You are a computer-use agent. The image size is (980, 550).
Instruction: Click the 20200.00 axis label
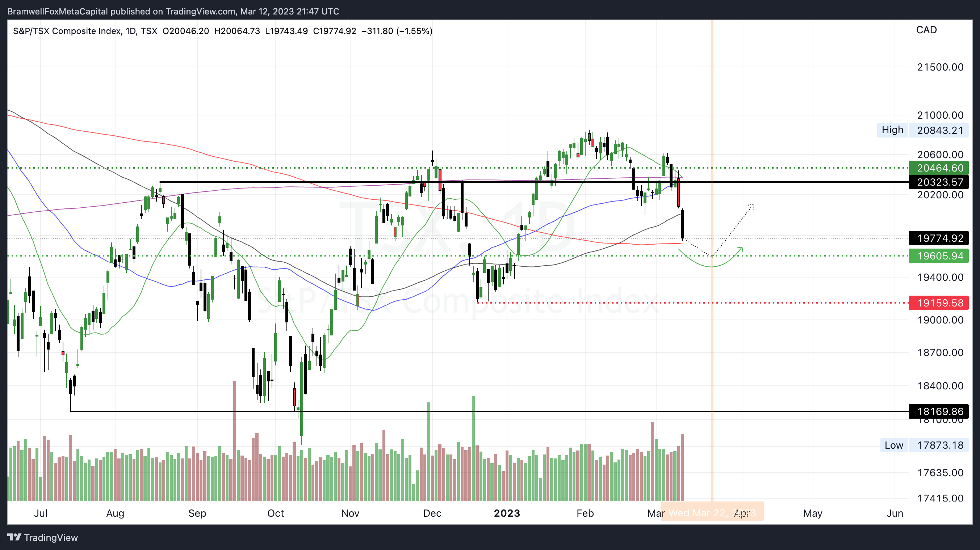[x=940, y=195]
